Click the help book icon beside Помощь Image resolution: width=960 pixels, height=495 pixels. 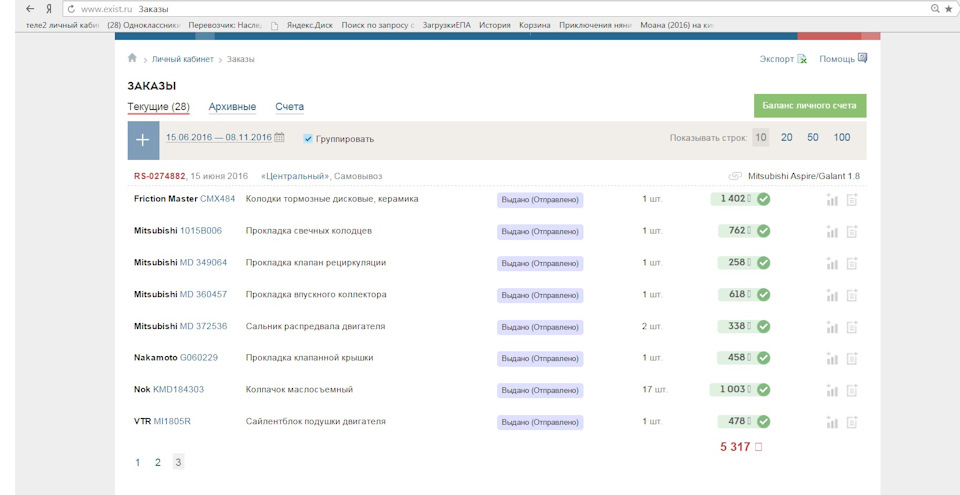point(862,58)
